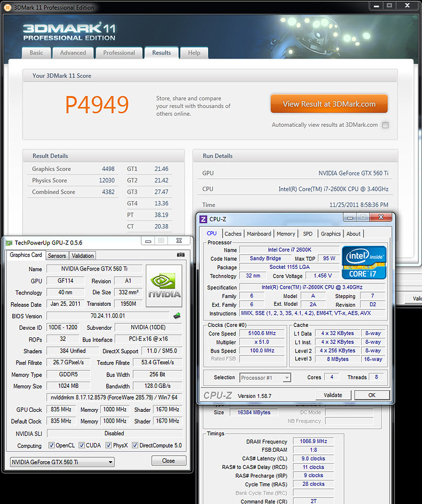The width and height of the screenshot is (422, 504).
Task: Click the Run Details time 11/25/2011 8:58:36 PM
Action: (359, 205)
